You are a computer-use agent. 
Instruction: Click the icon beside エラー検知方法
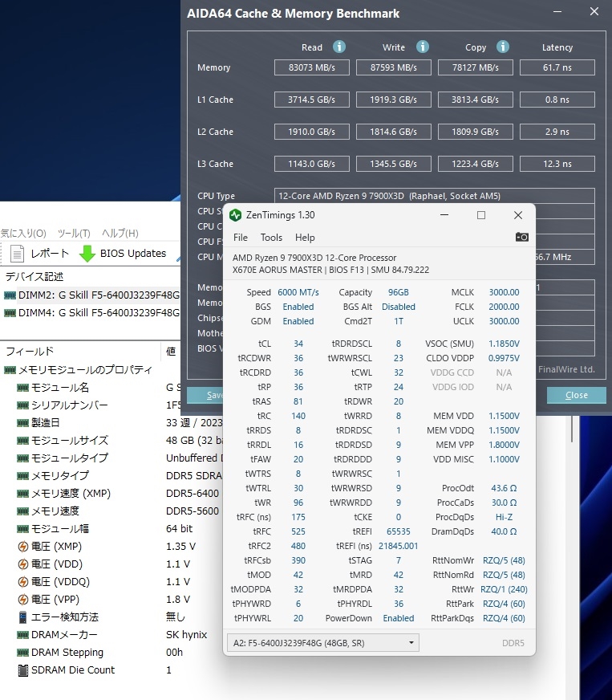tap(23, 617)
